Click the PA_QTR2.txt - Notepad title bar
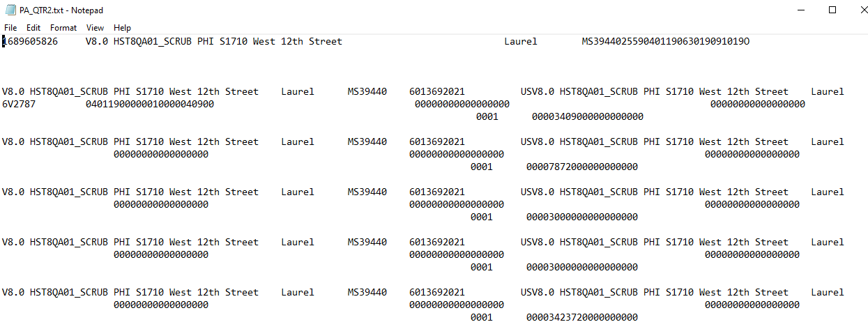This screenshot has width=868, height=322. pyautogui.click(x=418, y=10)
